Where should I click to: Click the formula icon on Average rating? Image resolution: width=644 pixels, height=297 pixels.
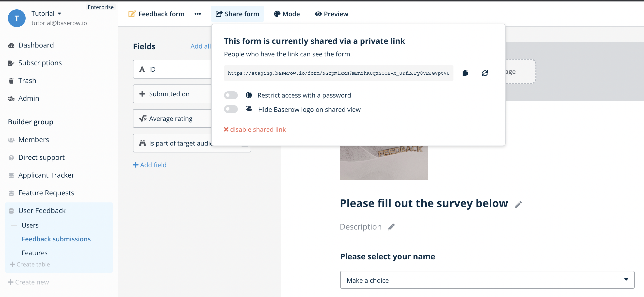point(143,118)
